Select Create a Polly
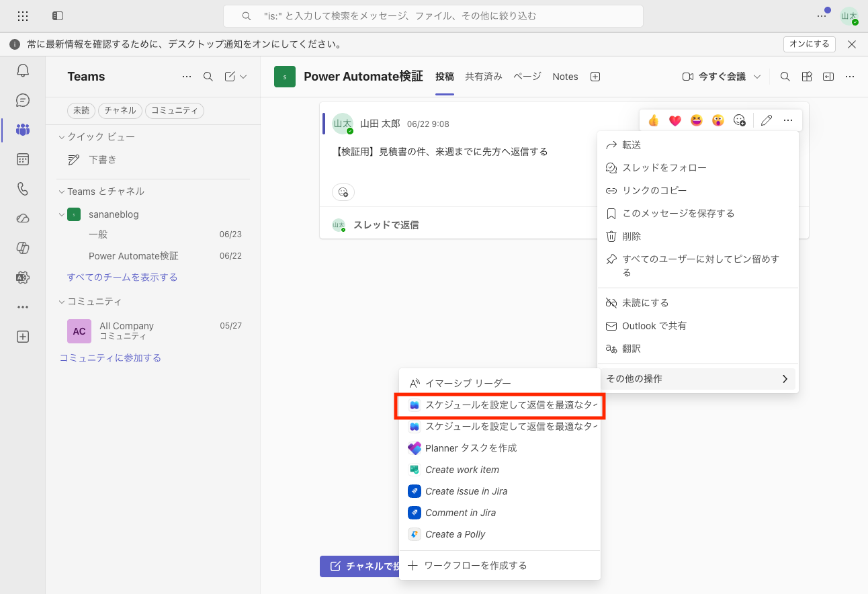The image size is (868, 594). point(500,534)
